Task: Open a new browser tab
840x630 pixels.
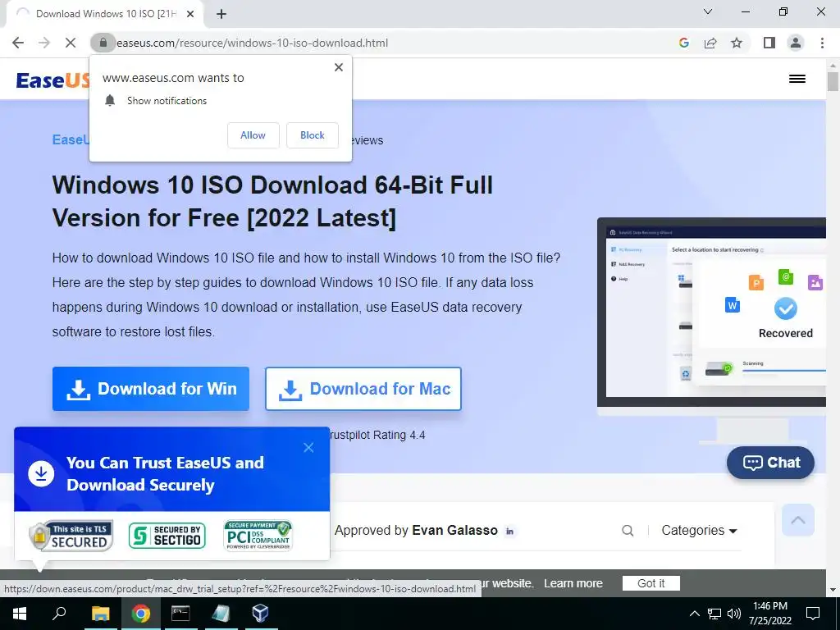Action: point(221,15)
